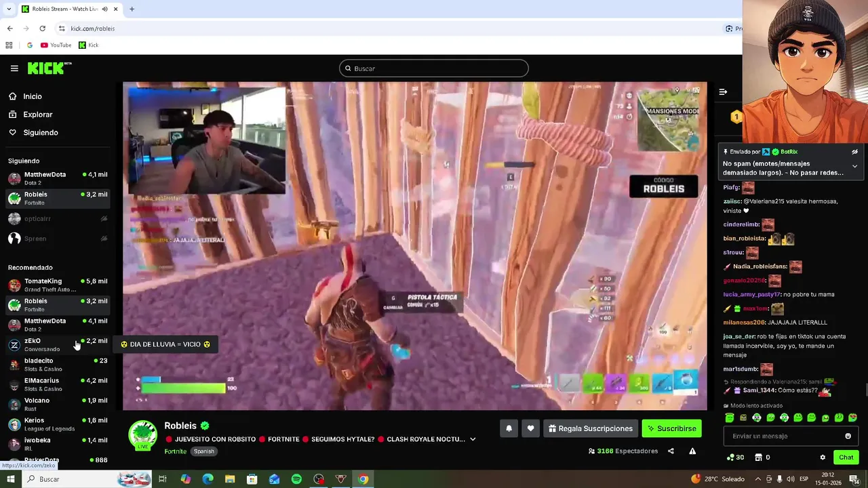This screenshot has width=868, height=488.
Task: Click the channel points icon showing 30
Action: [x=735, y=457]
